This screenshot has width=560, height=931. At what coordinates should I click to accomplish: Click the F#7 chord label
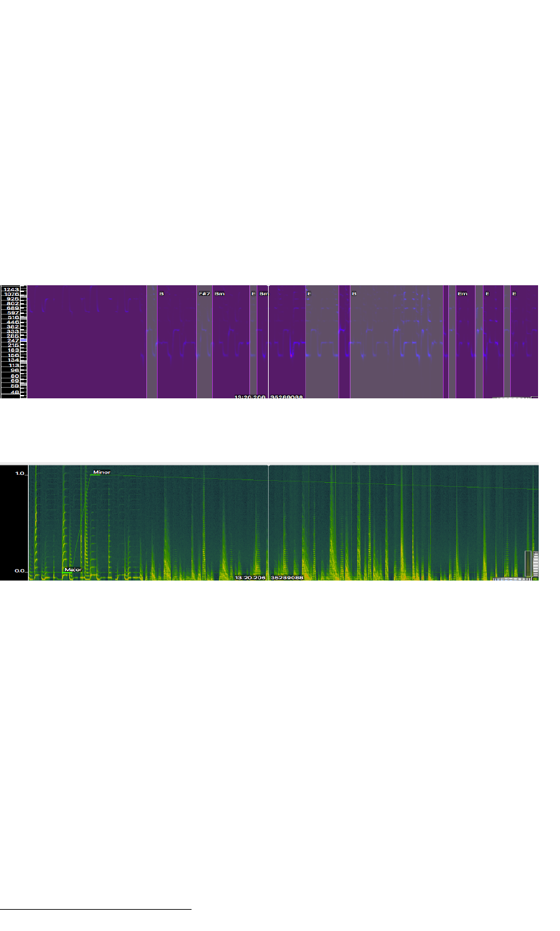point(204,293)
